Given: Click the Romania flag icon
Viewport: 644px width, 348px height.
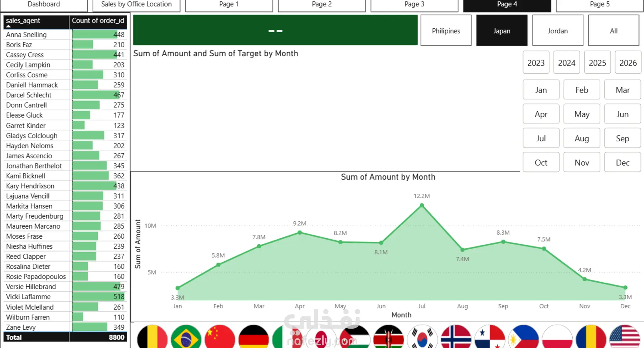Looking at the screenshot, I should coord(591,337).
